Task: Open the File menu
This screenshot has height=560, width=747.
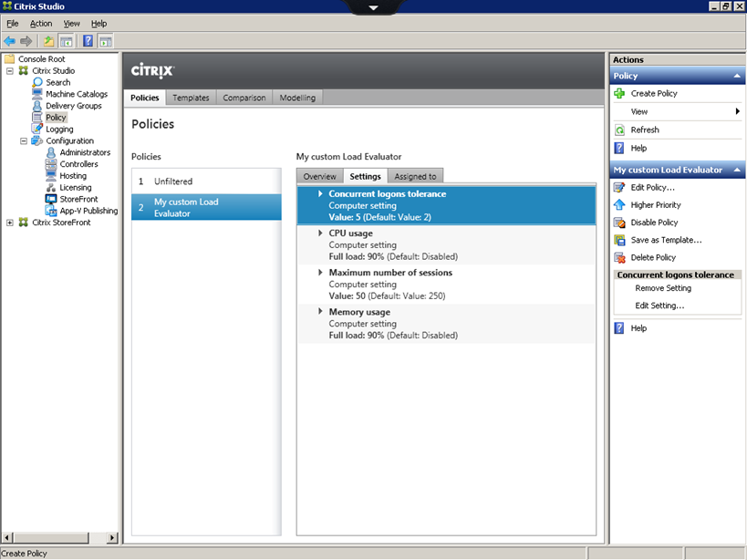Action: (x=13, y=24)
